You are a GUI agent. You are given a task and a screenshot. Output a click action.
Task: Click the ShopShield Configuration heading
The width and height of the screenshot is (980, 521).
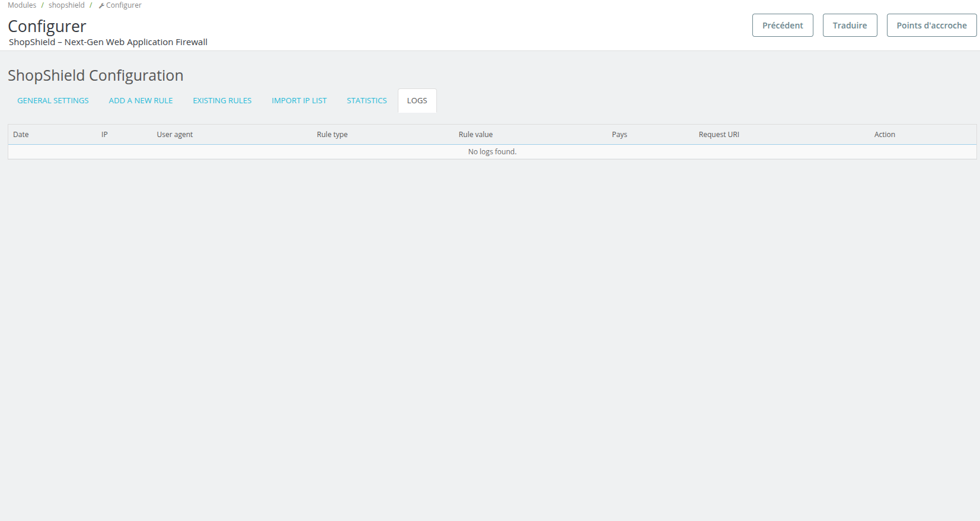tap(95, 75)
